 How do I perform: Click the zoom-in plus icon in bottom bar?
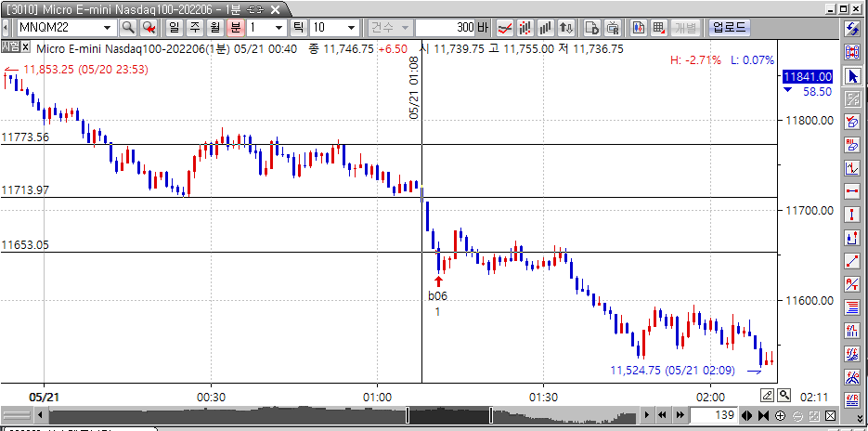point(780,415)
